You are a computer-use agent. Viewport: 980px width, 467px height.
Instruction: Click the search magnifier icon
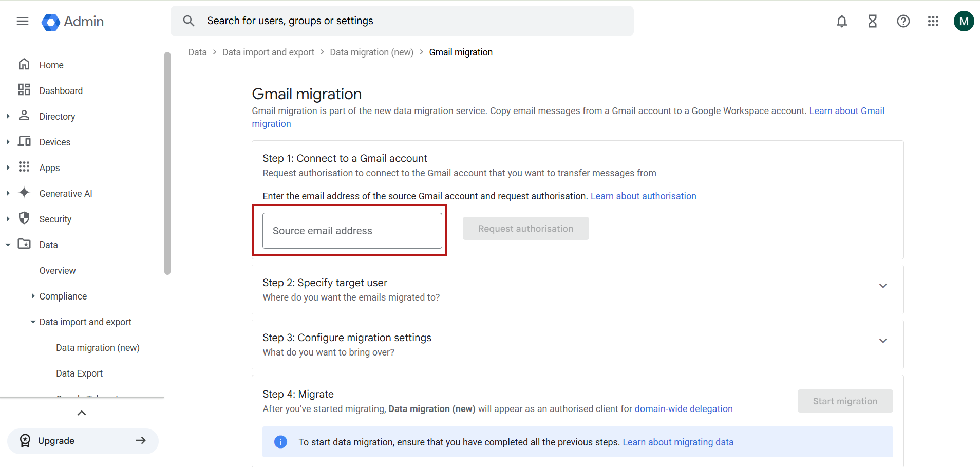(x=189, y=21)
